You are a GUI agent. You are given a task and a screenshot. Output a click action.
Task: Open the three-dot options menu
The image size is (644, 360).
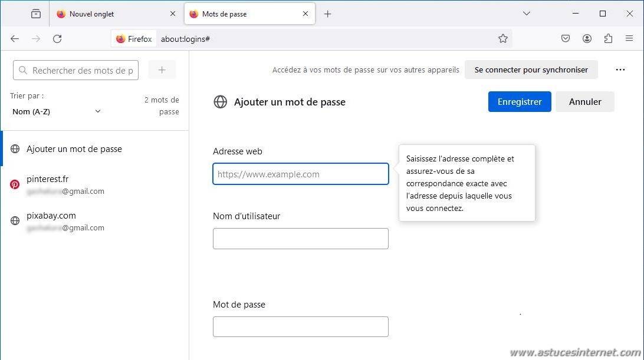[620, 70]
